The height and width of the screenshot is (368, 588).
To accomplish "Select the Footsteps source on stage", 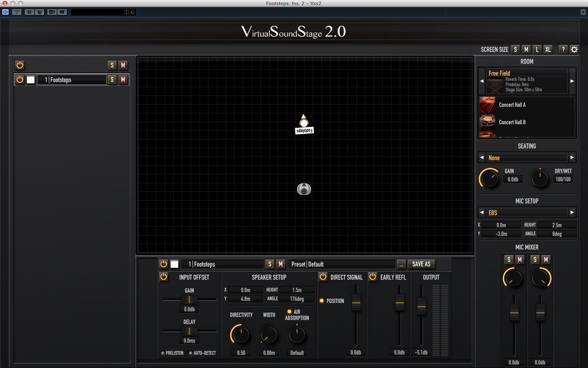I will [x=304, y=123].
